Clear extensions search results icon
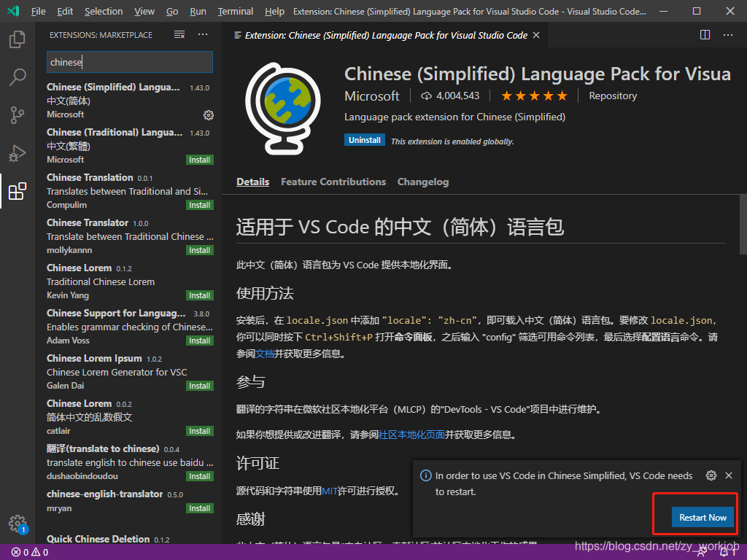 click(x=179, y=34)
